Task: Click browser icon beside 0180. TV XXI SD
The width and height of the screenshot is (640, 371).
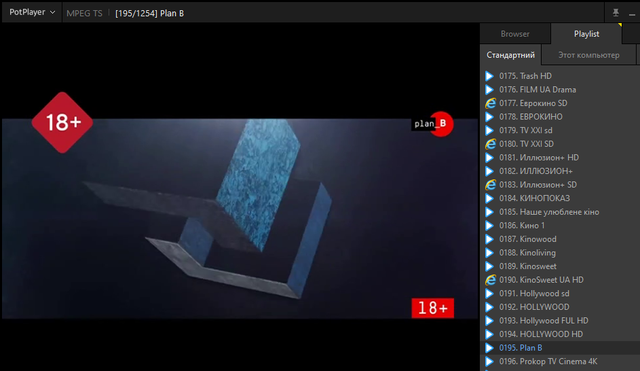Action: 490,144
